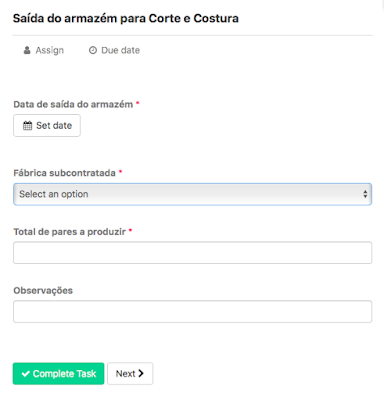The height and width of the screenshot is (400, 384).
Task: Click the calendar icon in Set date
Action: click(27, 126)
